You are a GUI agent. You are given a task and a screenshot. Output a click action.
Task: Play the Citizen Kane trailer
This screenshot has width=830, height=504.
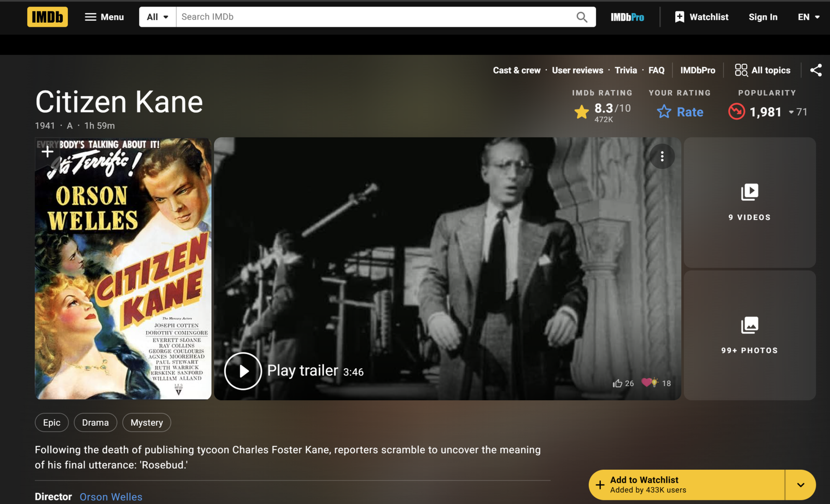(243, 371)
